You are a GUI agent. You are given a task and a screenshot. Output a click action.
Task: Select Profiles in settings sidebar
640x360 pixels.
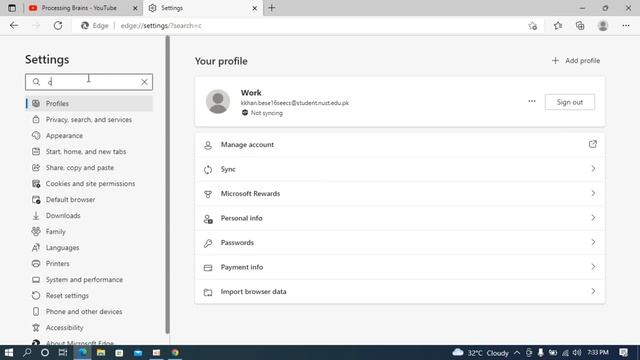(89, 104)
